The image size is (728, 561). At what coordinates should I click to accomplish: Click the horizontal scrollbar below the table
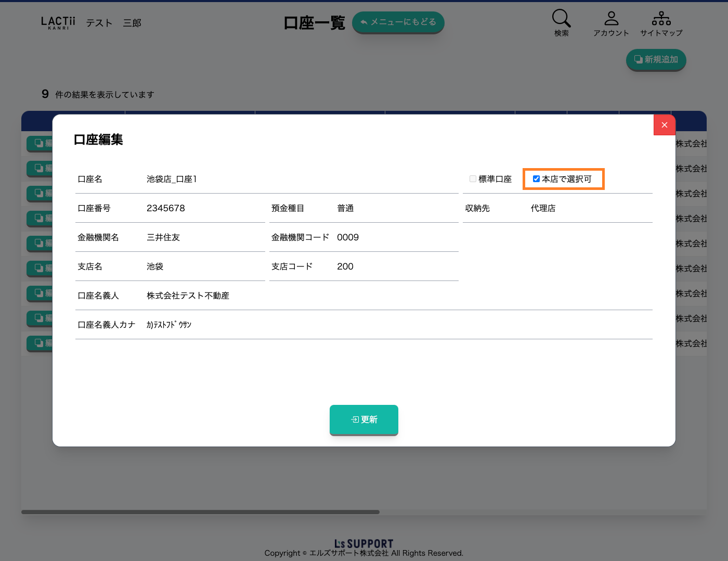tap(200, 512)
